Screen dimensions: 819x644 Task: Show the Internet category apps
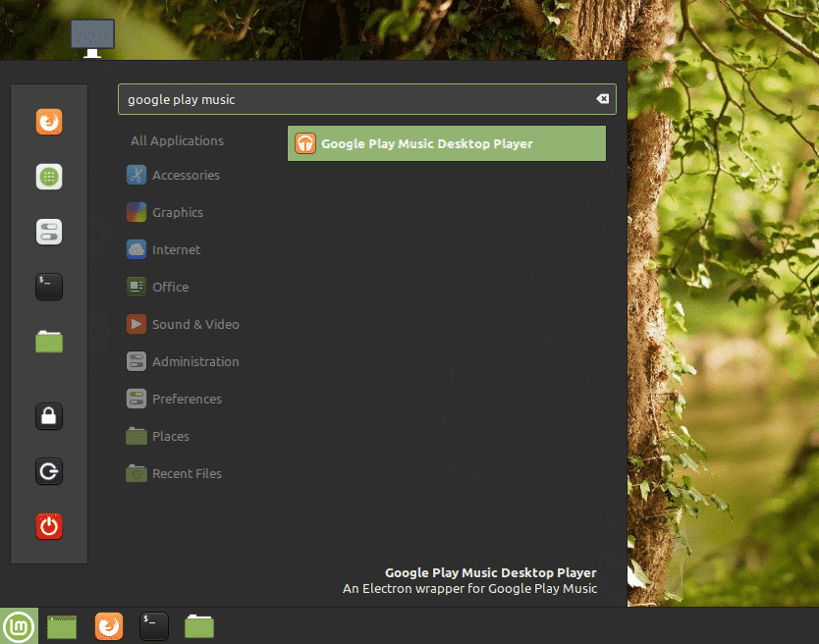coord(175,250)
